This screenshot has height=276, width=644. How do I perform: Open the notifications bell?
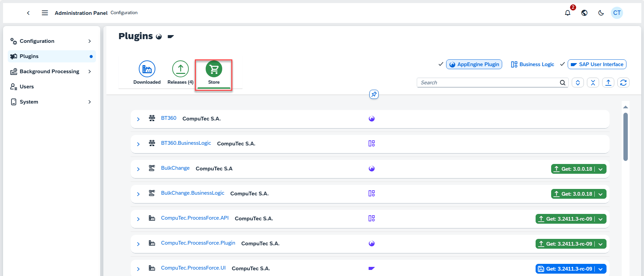click(568, 13)
